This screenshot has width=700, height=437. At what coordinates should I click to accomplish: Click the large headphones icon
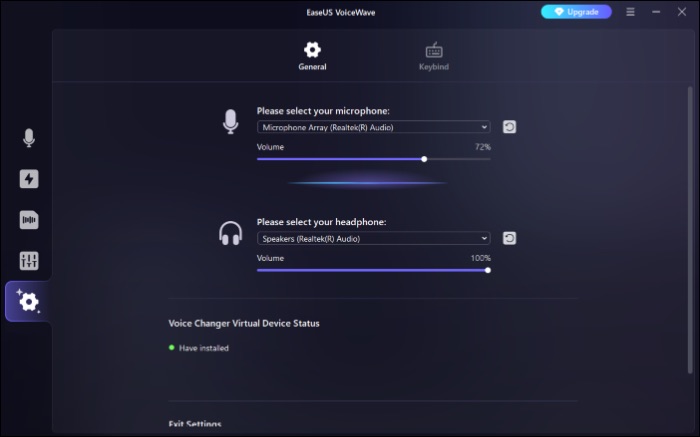click(231, 234)
